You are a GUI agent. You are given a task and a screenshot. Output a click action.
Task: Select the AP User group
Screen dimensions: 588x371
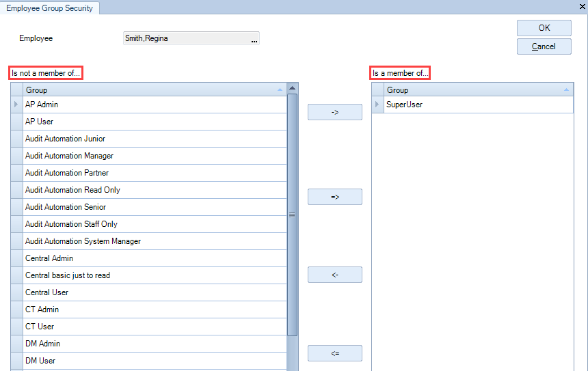(x=155, y=122)
